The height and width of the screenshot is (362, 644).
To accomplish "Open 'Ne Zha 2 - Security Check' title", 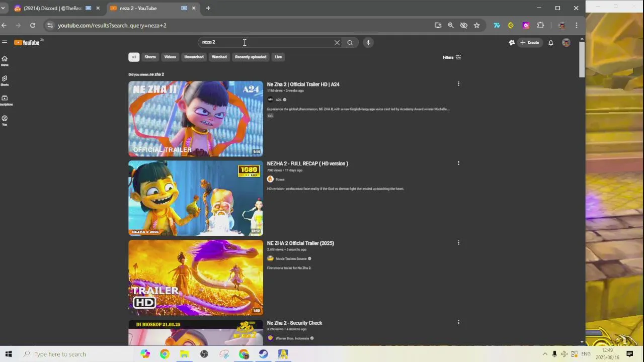I will tap(294, 323).
